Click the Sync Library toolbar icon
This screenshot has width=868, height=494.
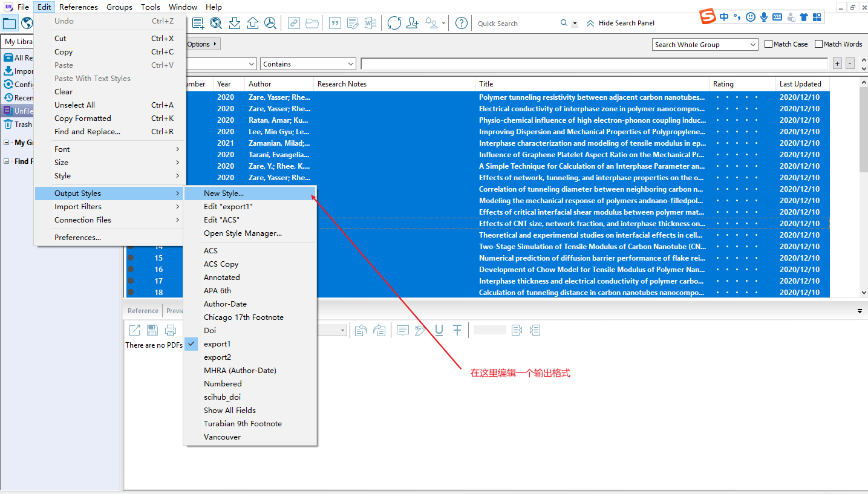click(394, 24)
